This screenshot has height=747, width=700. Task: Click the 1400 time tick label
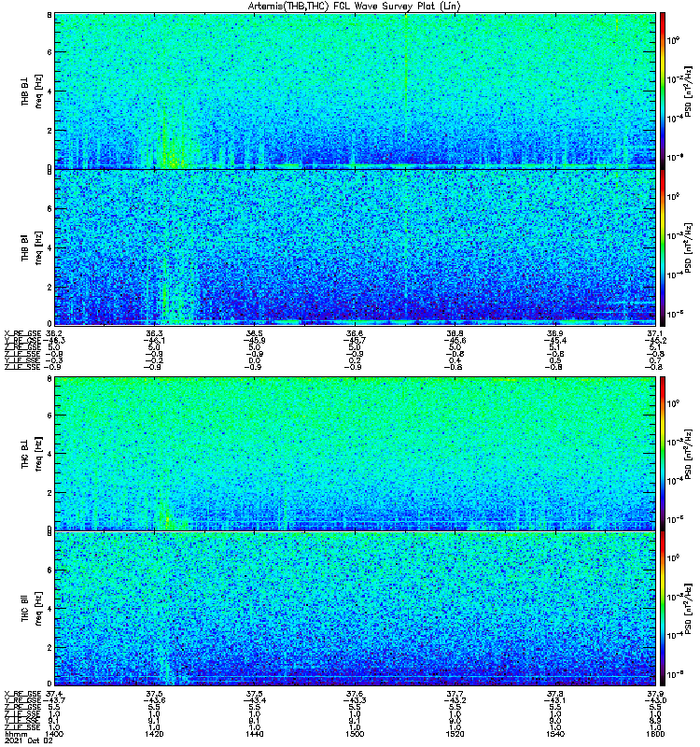coord(54,734)
